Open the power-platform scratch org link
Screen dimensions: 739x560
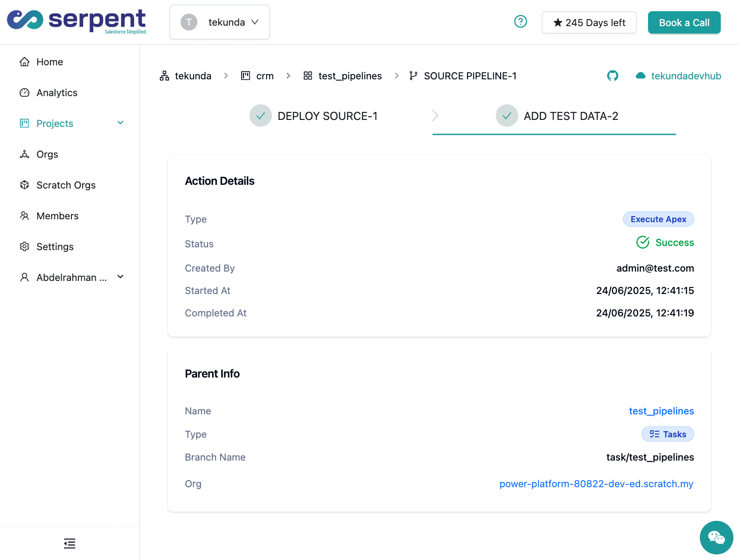[596, 483]
